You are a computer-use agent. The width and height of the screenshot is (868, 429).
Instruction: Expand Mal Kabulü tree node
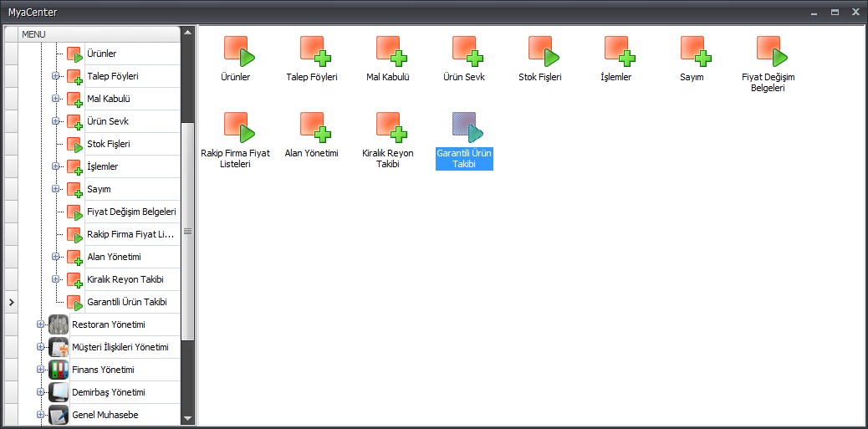point(55,99)
